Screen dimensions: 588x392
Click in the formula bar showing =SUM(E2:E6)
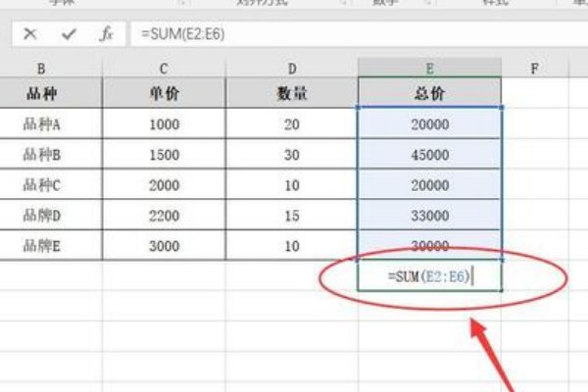360,34
